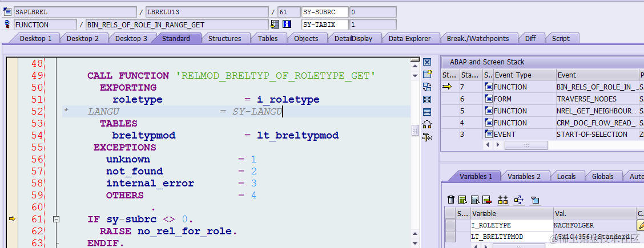Click the horizontal maximize icon beside editor
This screenshot has height=248, width=644.
pos(426,112)
